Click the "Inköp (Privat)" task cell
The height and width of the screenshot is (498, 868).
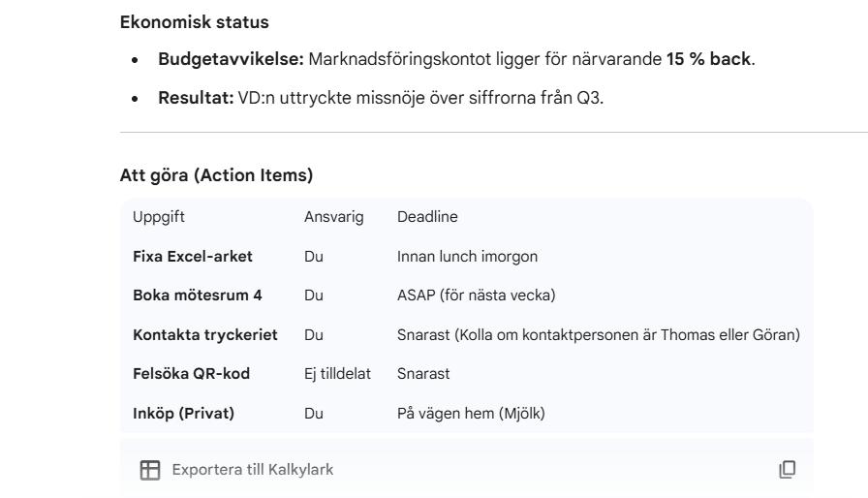point(184,413)
